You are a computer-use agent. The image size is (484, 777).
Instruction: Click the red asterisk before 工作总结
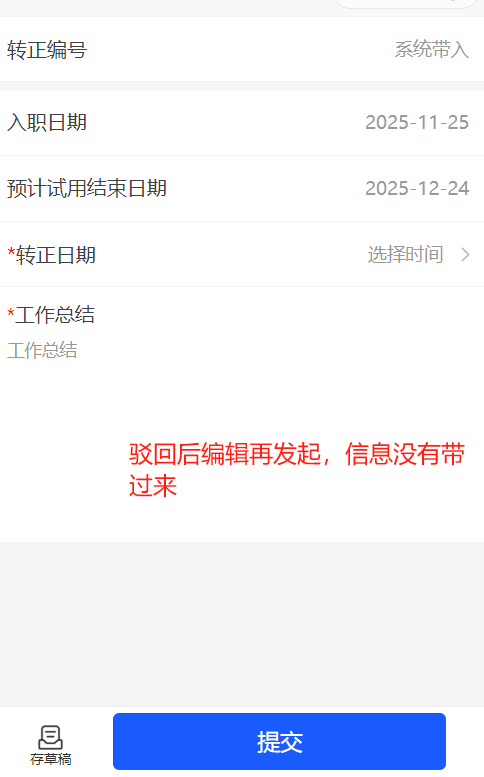click(x=11, y=313)
